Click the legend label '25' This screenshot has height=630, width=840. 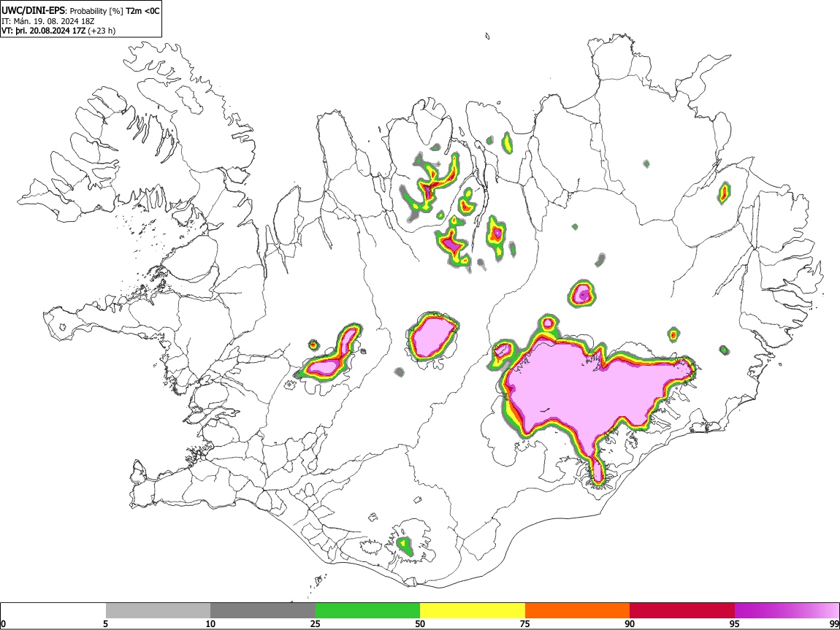point(315,624)
